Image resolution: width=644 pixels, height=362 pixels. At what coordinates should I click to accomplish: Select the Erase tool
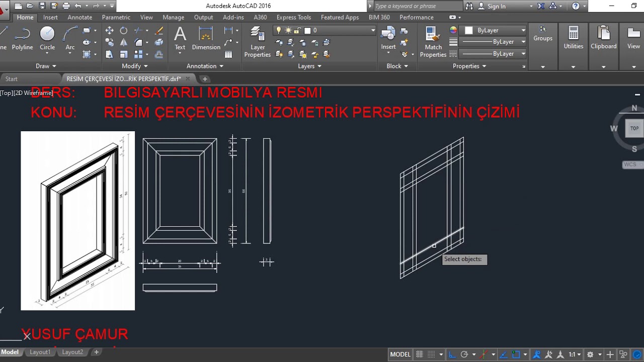point(159,31)
